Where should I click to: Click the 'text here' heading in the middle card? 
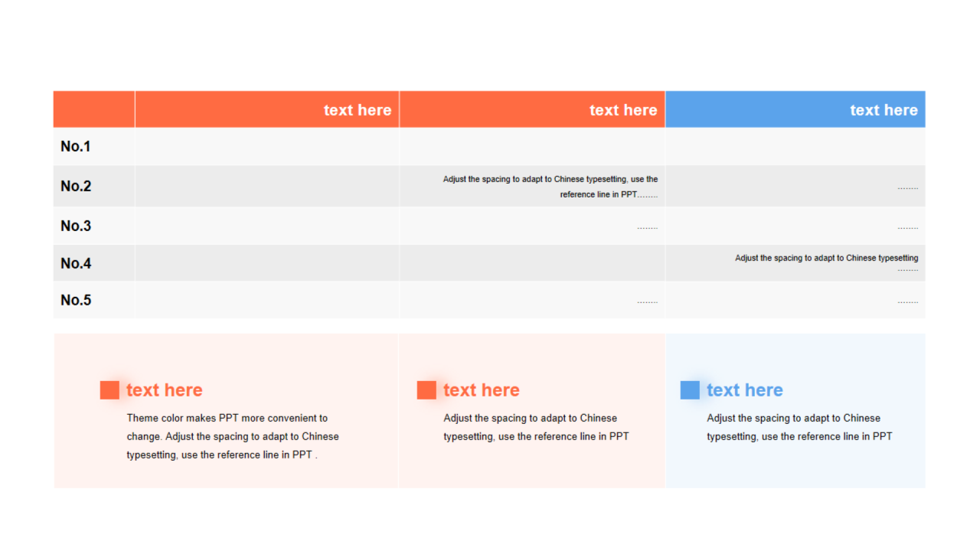tap(482, 390)
